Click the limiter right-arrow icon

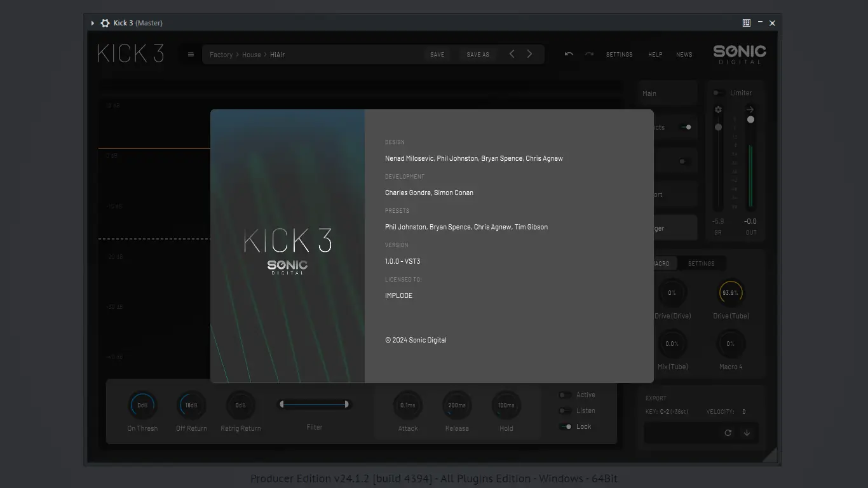tap(750, 109)
